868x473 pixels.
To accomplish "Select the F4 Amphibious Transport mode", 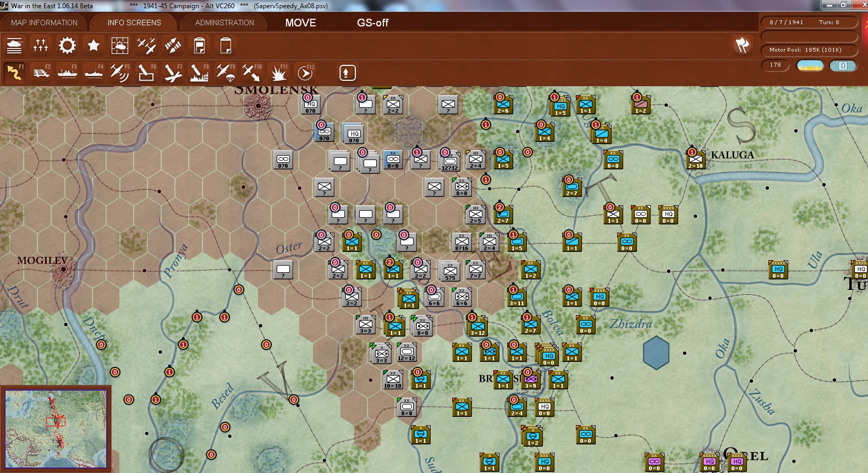I will click(94, 73).
